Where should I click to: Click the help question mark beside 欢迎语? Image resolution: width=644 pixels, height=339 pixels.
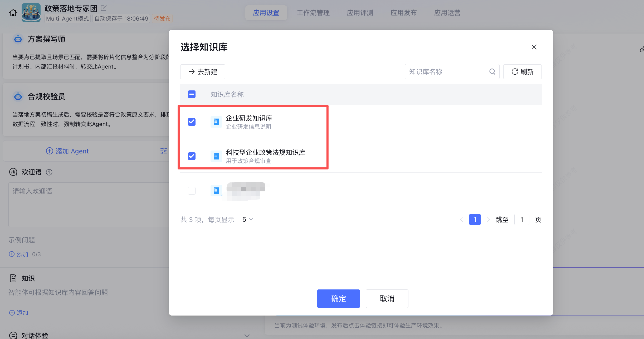pos(49,172)
